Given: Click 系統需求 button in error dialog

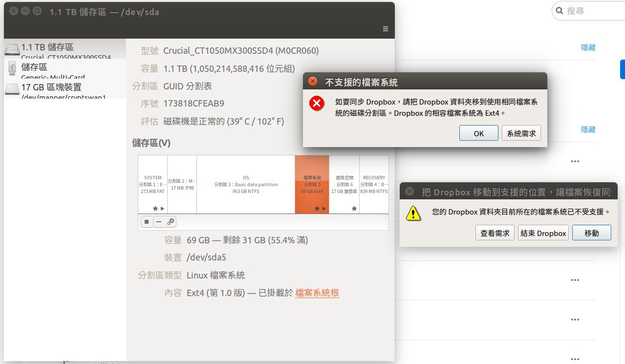Looking at the screenshot, I should pyautogui.click(x=521, y=133).
